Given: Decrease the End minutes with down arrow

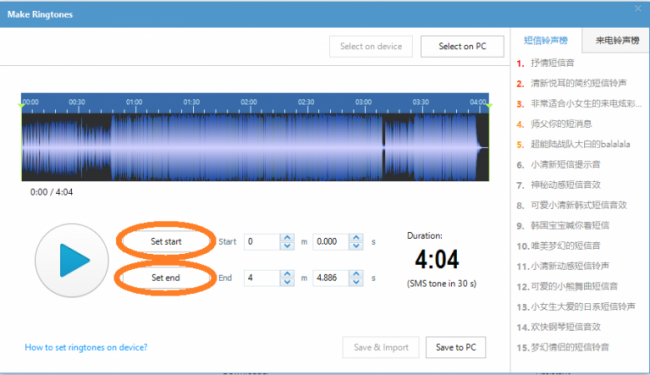Looking at the screenshot, I should 287,282.
